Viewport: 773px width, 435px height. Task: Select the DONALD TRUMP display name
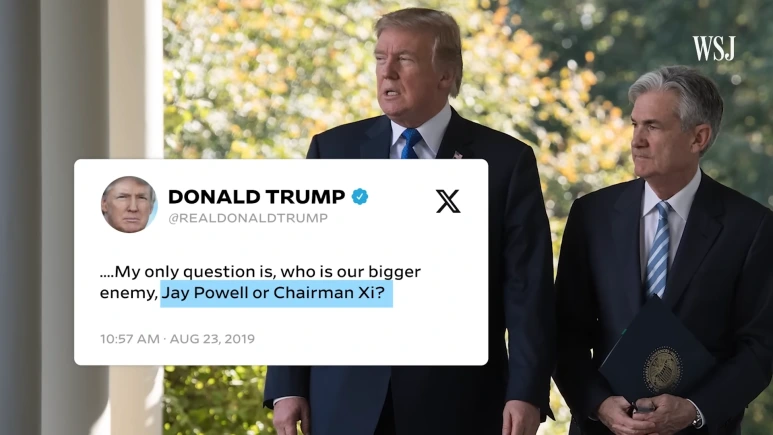click(x=256, y=197)
